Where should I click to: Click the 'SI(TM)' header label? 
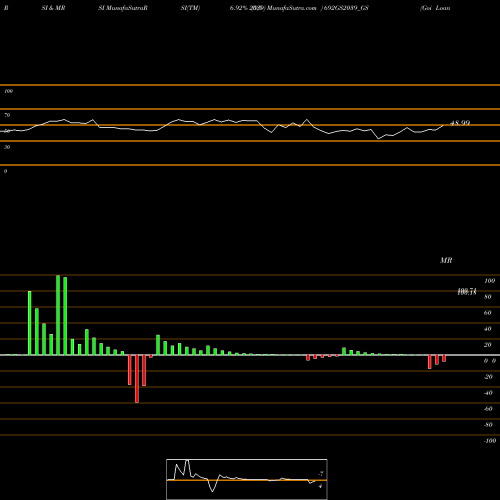pyautogui.click(x=190, y=8)
